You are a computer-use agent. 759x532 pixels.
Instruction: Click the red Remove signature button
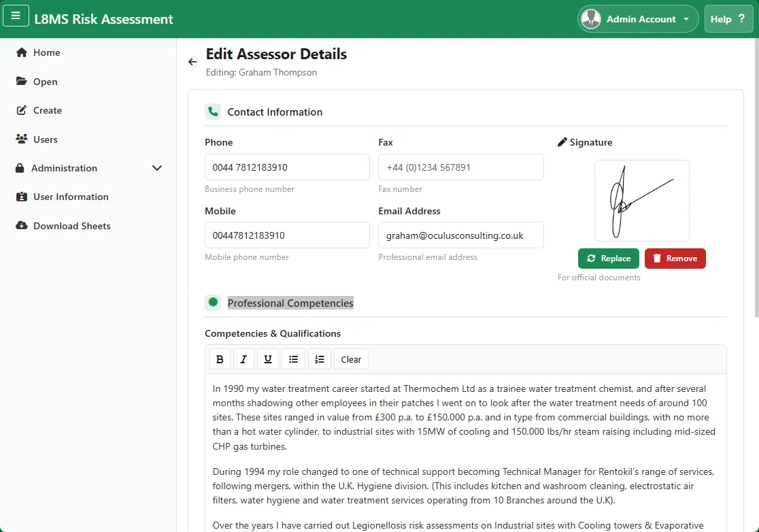tap(675, 259)
